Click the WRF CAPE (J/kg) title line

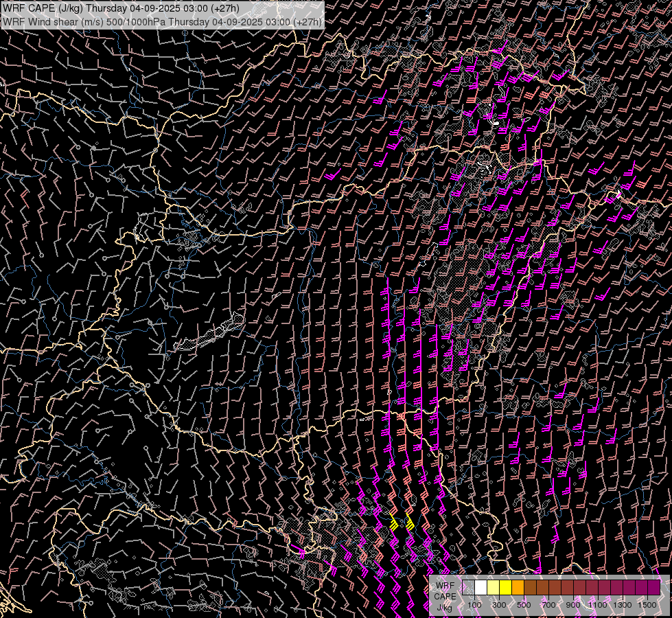pyautogui.click(x=121, y=8)
